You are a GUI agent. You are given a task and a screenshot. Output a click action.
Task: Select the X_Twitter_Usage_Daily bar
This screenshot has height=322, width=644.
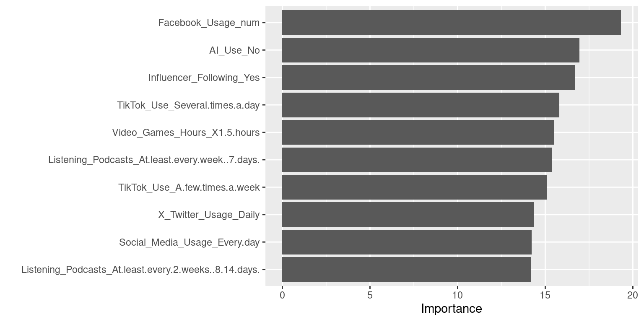[408, 215]
